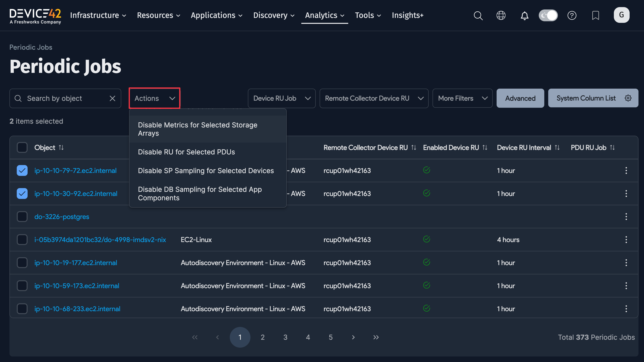Screen dimensions: 644x362
Task: Uncheck ip-10-10-79-72.ec2.internal checkbox
Action: coord(22,171)
